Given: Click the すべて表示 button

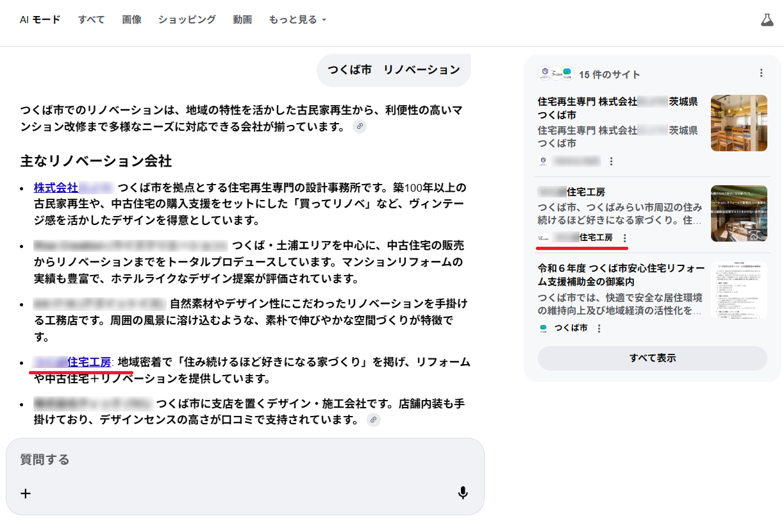Looking at the screenshot, I should tap(652, 358).
